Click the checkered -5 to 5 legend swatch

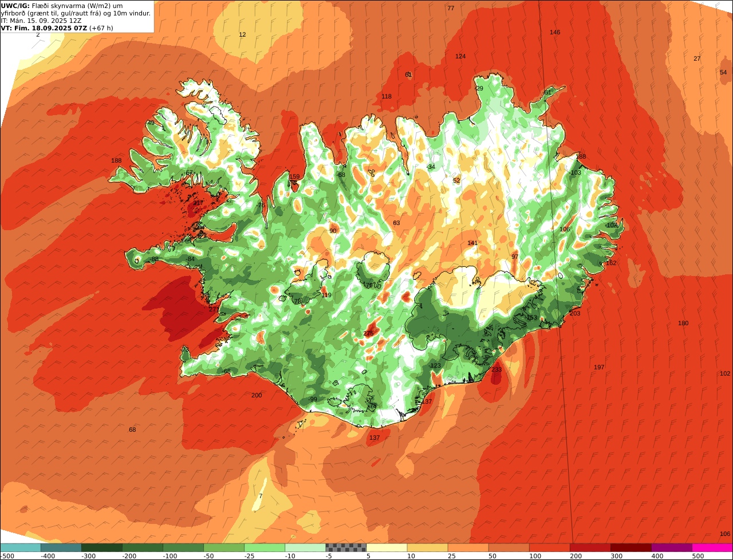tap(346, 547)
